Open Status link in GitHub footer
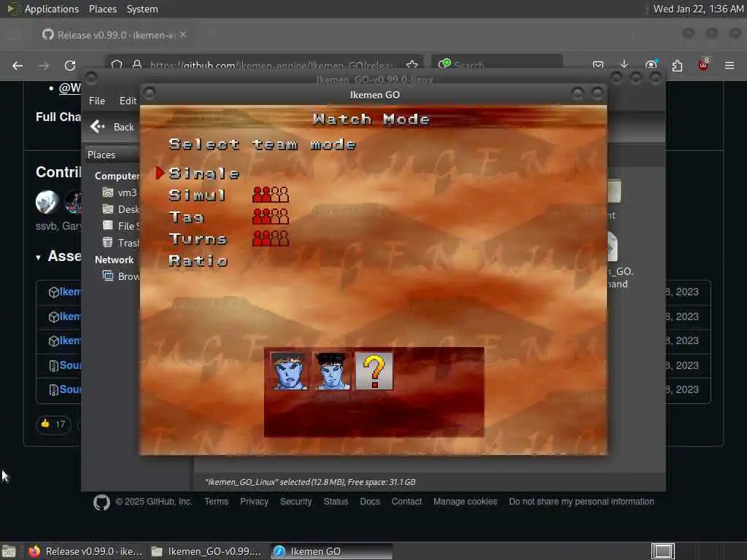This screenshot has width=747, height=560. tap(336, 502)
